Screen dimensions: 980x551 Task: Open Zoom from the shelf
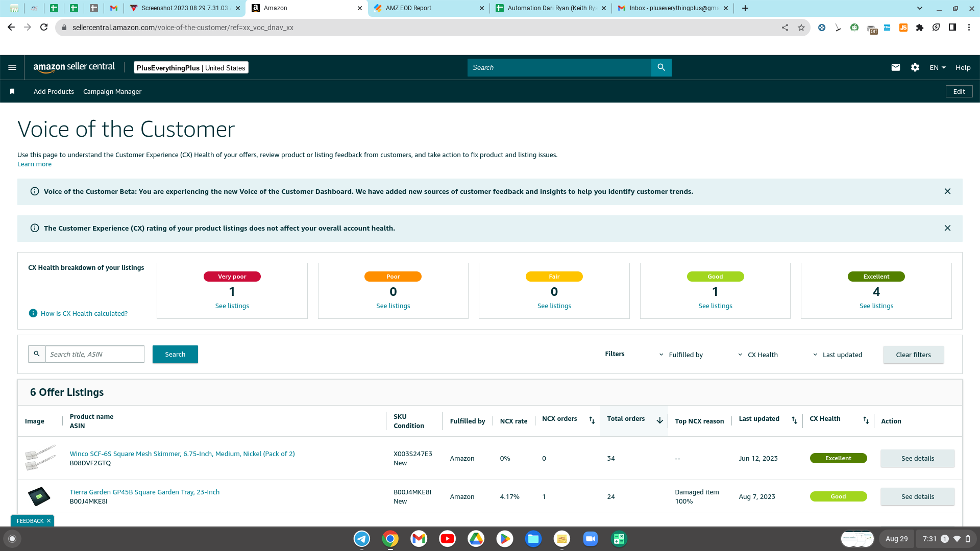pos(591,539)
